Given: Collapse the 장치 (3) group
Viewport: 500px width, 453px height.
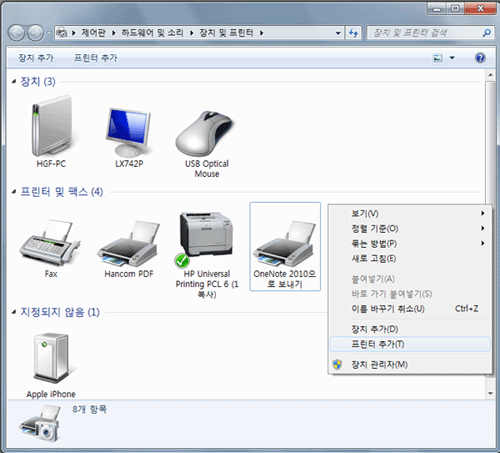Looking at the screenshot, I should click(x=14, y=81).
